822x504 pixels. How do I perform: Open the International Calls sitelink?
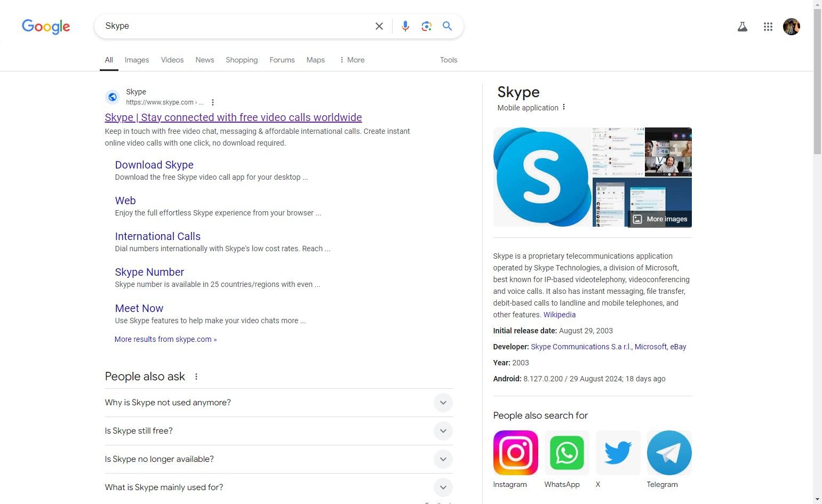[x=158, y=236]
